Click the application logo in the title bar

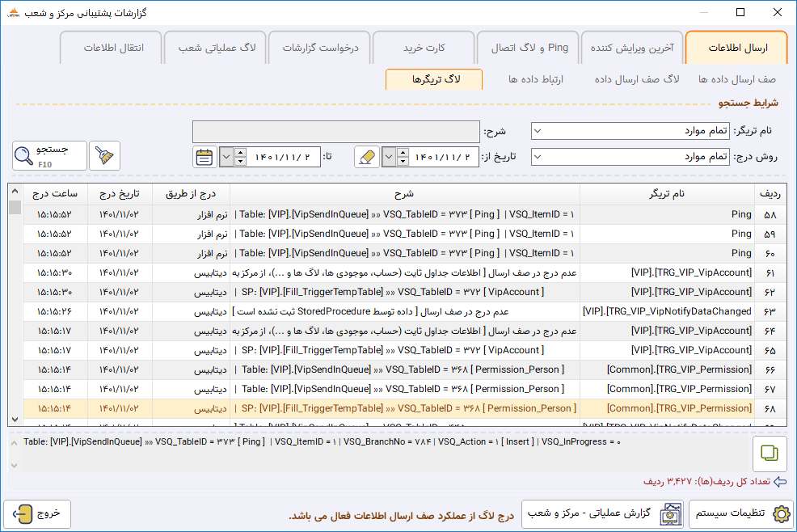point(14,12)
